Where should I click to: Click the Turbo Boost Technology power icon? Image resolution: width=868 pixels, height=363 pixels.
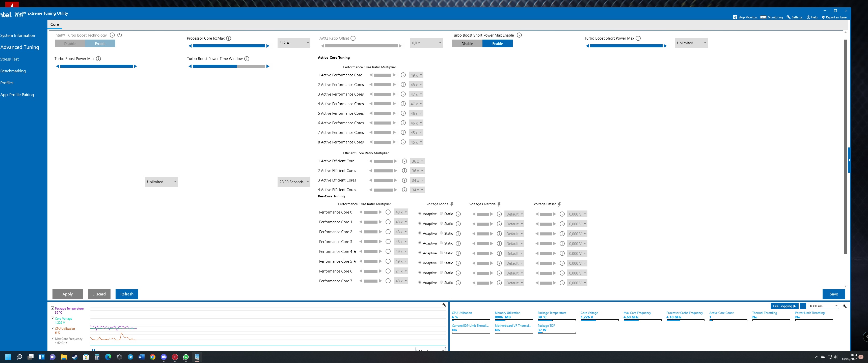(120, 35)
